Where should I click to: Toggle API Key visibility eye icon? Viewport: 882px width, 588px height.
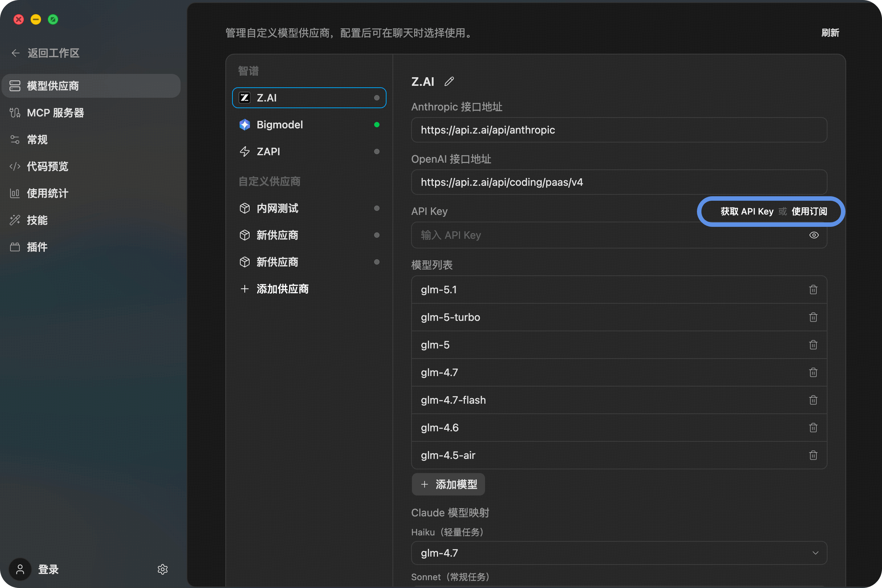pyautogui.click(x=814, y=235)
